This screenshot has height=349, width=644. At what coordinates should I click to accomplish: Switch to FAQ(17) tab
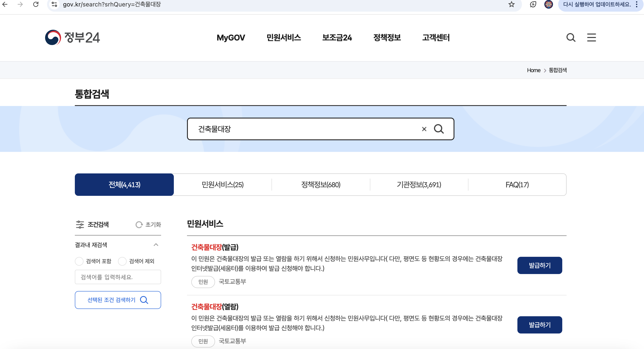517,185
